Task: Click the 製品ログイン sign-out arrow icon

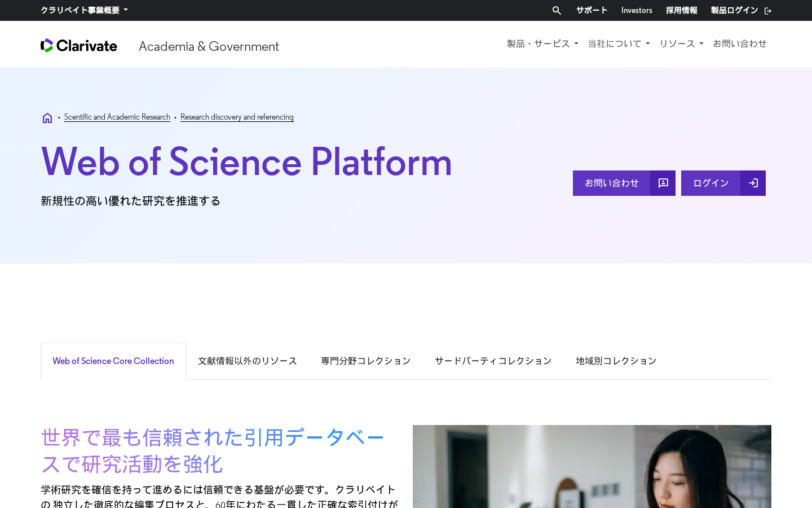Action: pos(767,11)
